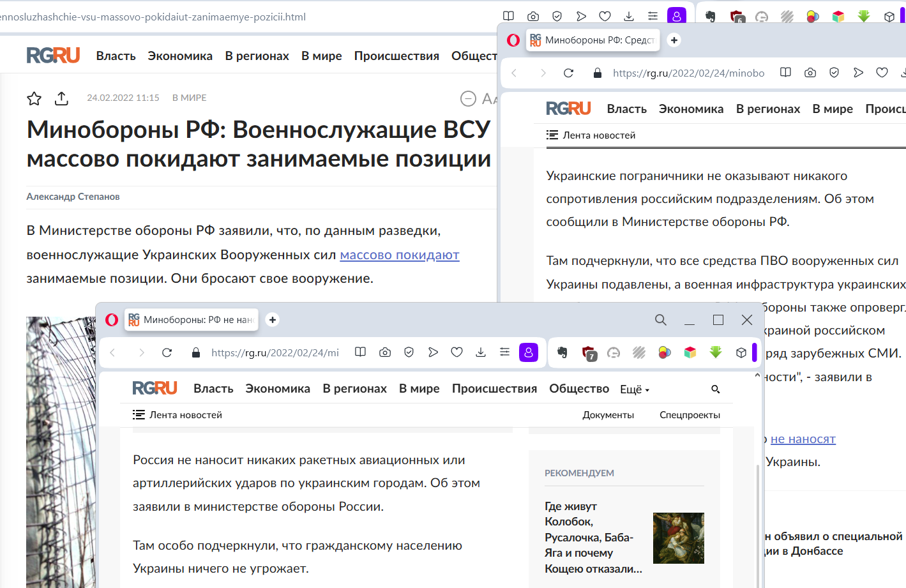Take a snapshot in the back-left window
The image size is (906, 588).
point(533,16)
